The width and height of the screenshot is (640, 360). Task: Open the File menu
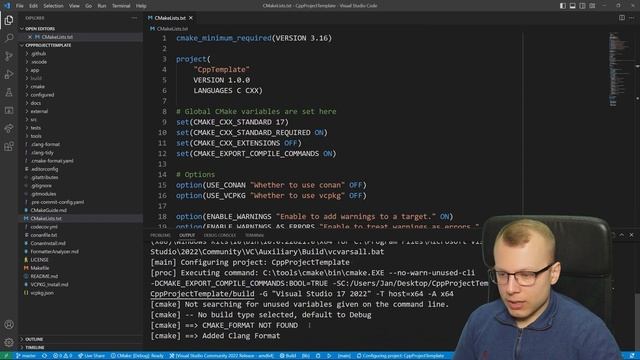tap(20, 6)
